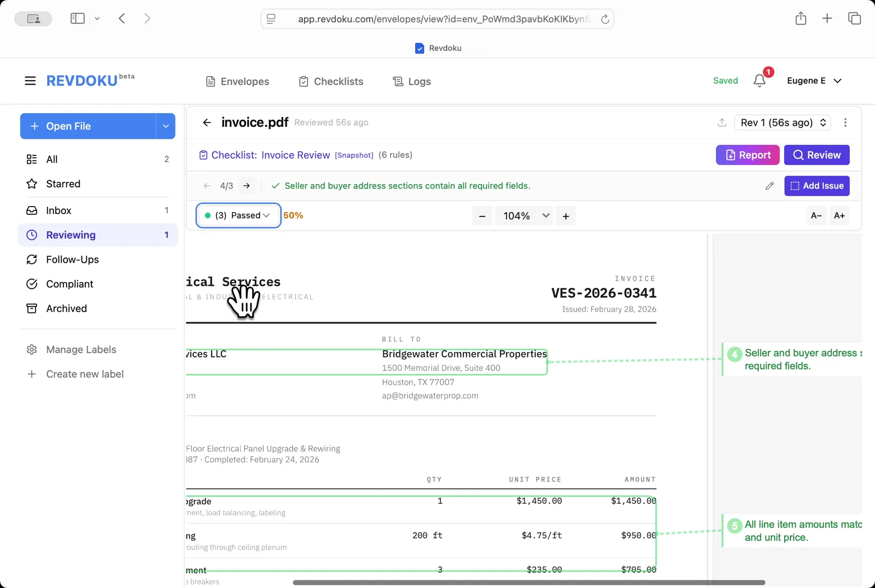The height and width of the screenshot is (588, 875).
Task: Toggle the Safari sidebar icon
Action: [77, 18]
